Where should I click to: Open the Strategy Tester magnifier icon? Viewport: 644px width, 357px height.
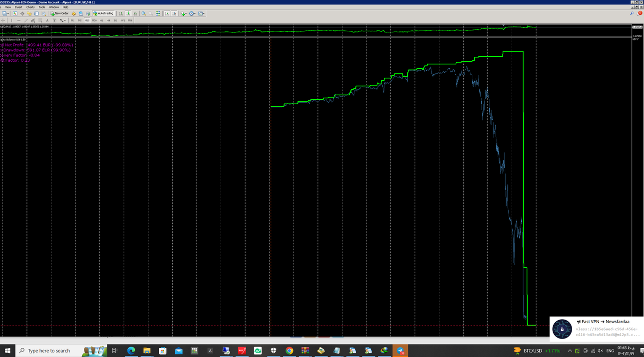point(43,13)
